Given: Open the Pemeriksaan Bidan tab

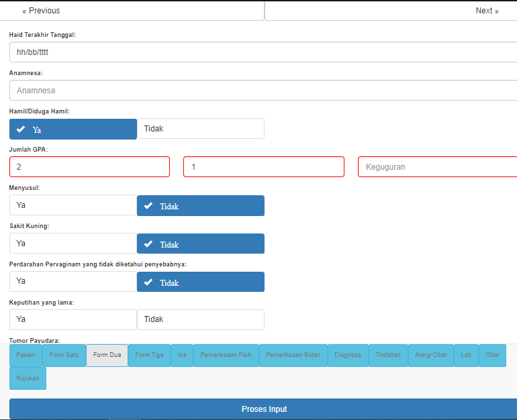Looking at the screenshot, I should [293, 355].
